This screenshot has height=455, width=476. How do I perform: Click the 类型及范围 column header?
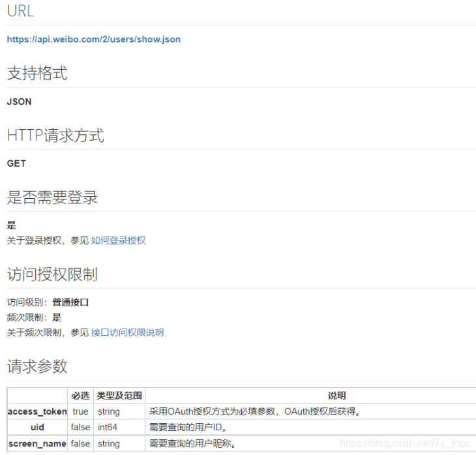pyautogui.click(x=119, y=396)
